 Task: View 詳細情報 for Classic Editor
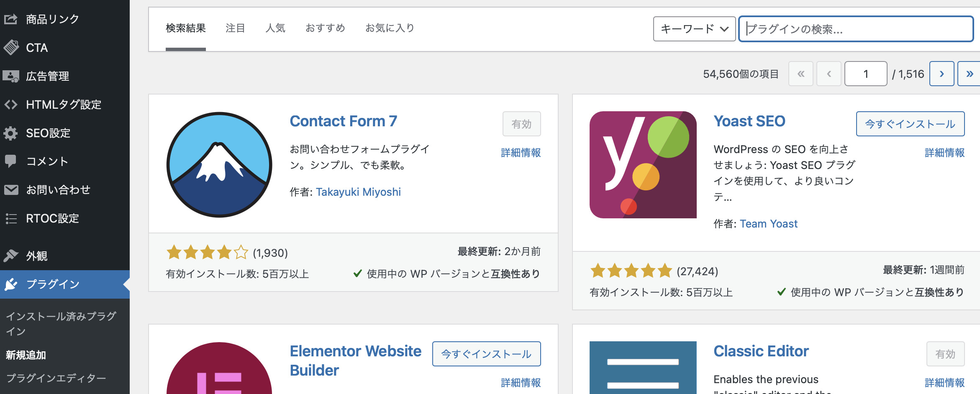click(x=944, y=383)
